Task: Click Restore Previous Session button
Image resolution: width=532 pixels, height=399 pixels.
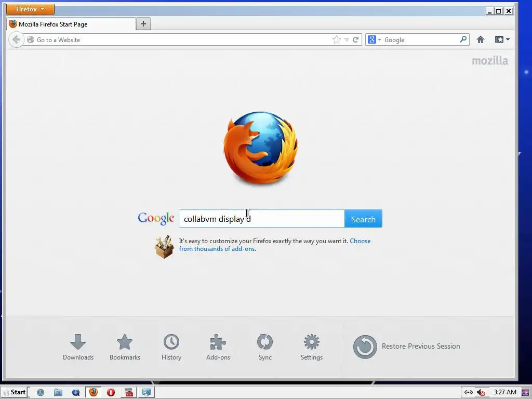Action: tap(407, 347)
